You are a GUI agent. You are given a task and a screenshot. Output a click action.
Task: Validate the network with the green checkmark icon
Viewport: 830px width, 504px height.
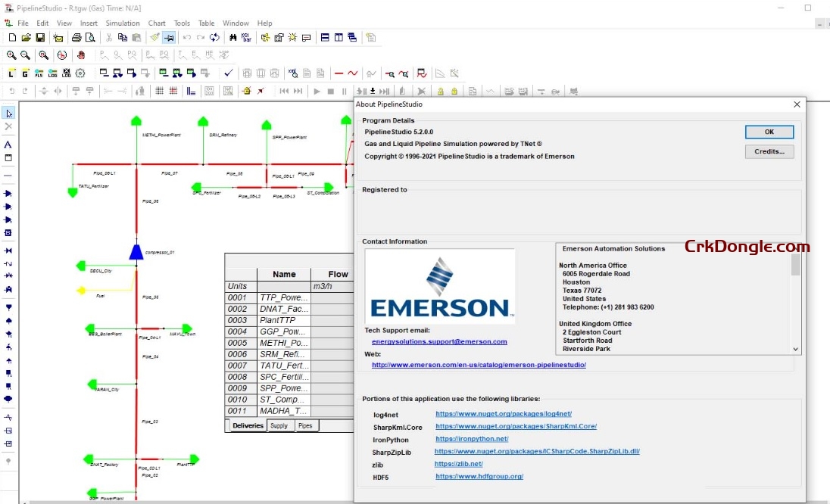(x=228, y=73)
